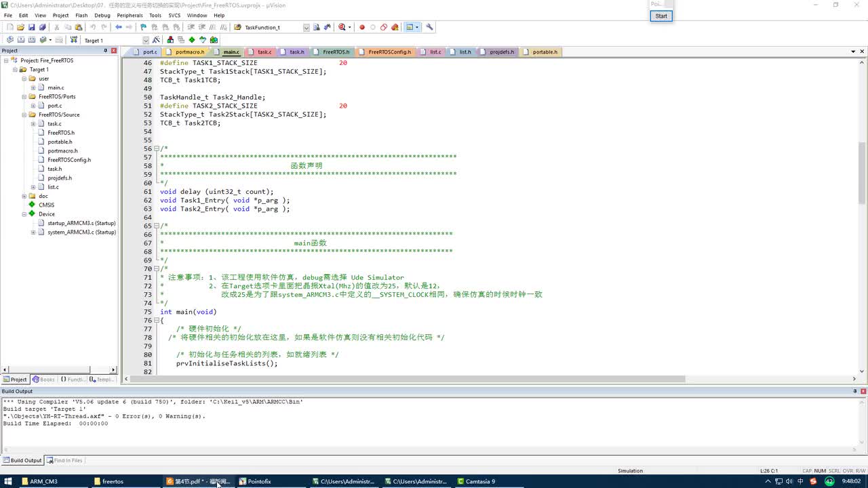Pin the Project panel with autohide pin
Image resolution: width=868 pixels, height=488 pixels.
point(105,51)
